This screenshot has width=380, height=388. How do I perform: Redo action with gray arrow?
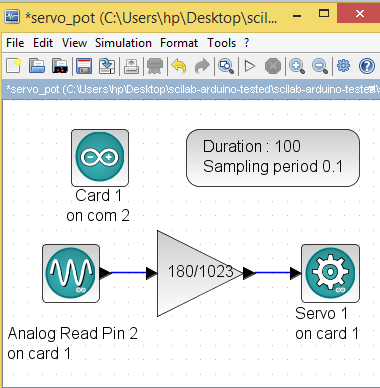[x=202, y=66]
